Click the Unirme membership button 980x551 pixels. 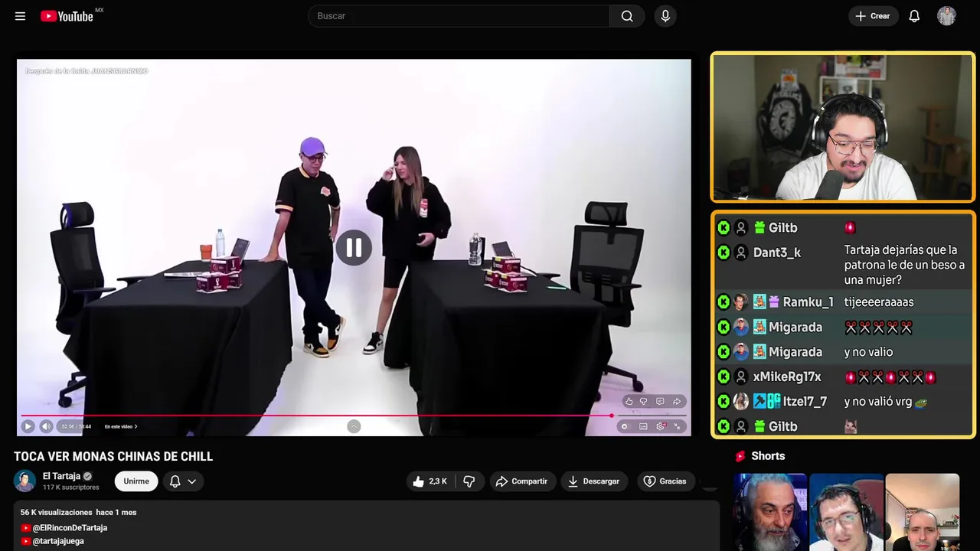[x=136, y=481]
